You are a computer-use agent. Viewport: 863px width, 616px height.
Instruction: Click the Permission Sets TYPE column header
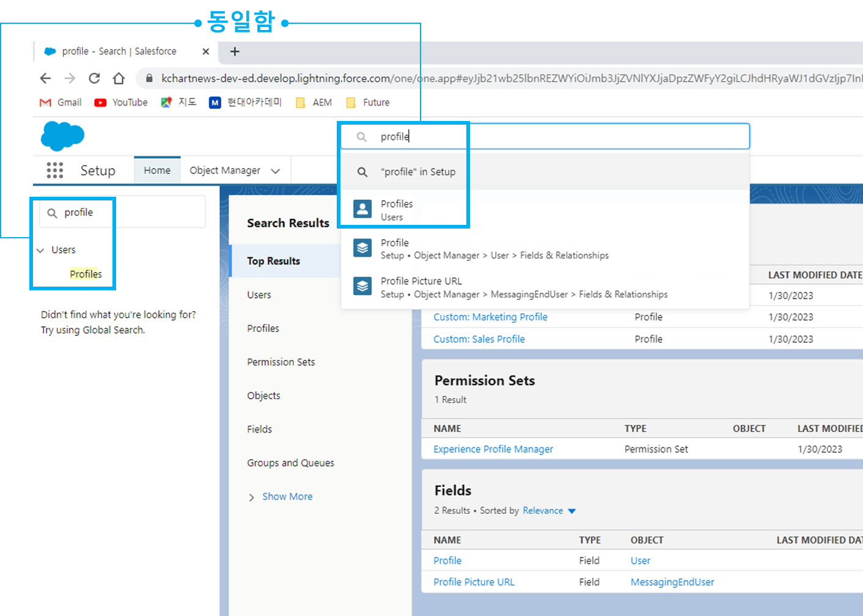pyautogui.click(x=636, y=428)
